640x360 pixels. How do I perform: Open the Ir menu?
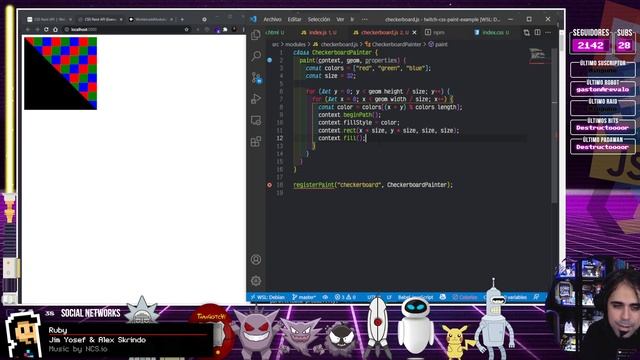click(x=352, y=19)
